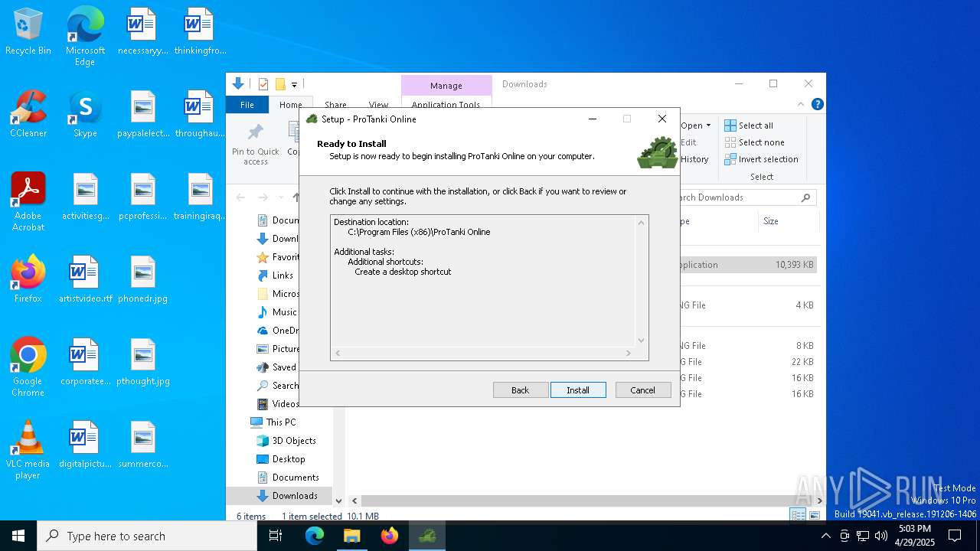Select the Firefox desktop shortcut
The image size is (980, 551).
(28, 279)
